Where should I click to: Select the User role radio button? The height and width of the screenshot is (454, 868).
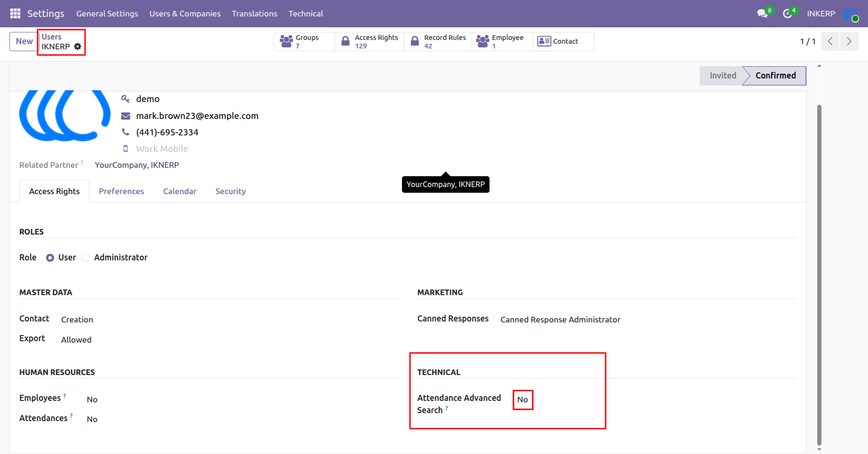click(50, 258)
